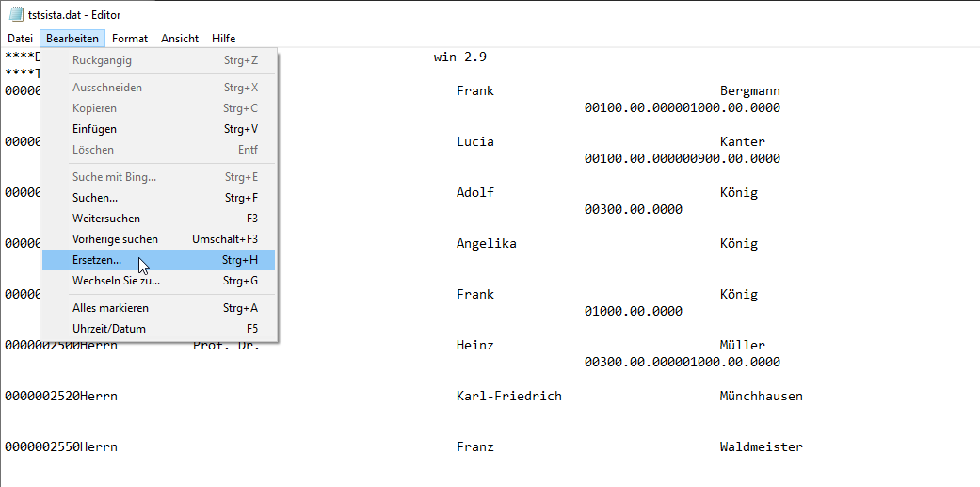Viewport: 980px width, 487px height.
Task: Close the open Bearbeiten menu
Action: pyautogui.click(x=72, y=39)
